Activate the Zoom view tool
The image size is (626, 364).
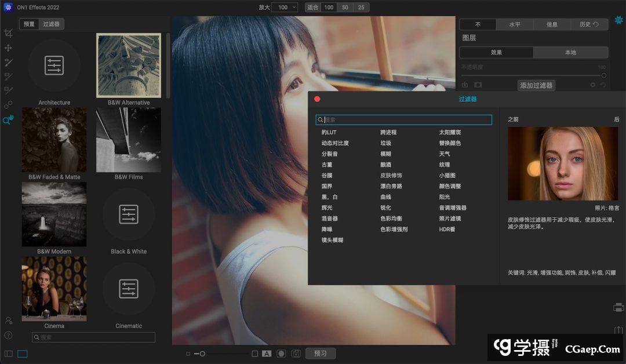coord(8,120)
